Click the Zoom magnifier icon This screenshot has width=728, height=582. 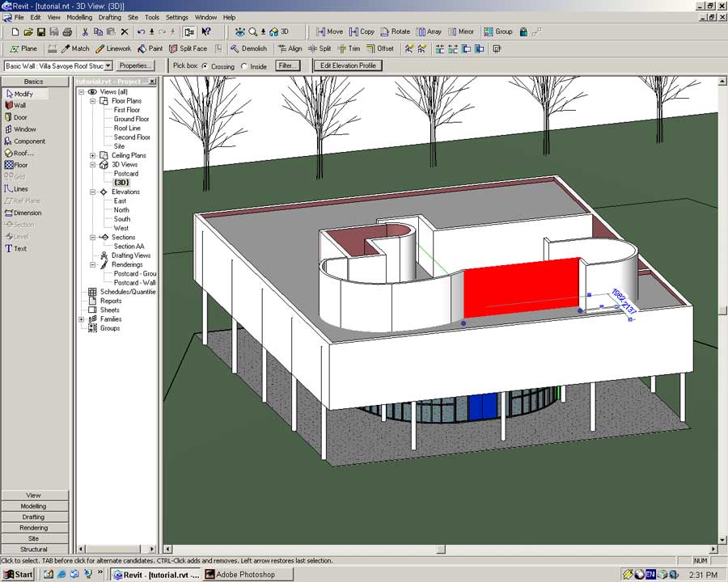252,32
